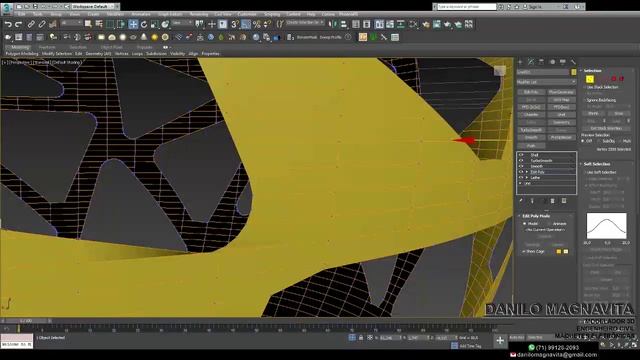Click the Sign In link
Viewport: 640px width, 360px height.
point(535,7)
